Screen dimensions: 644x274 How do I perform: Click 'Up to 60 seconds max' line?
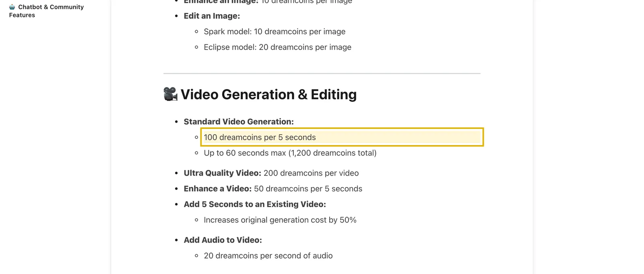(290, 153)
